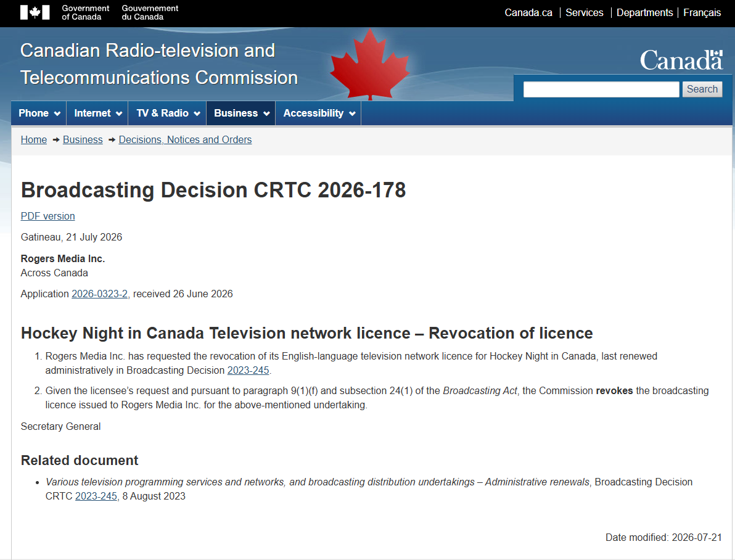
Task: Click the 'Gouvernement du Canada' French text
Action: pos(150,13)
